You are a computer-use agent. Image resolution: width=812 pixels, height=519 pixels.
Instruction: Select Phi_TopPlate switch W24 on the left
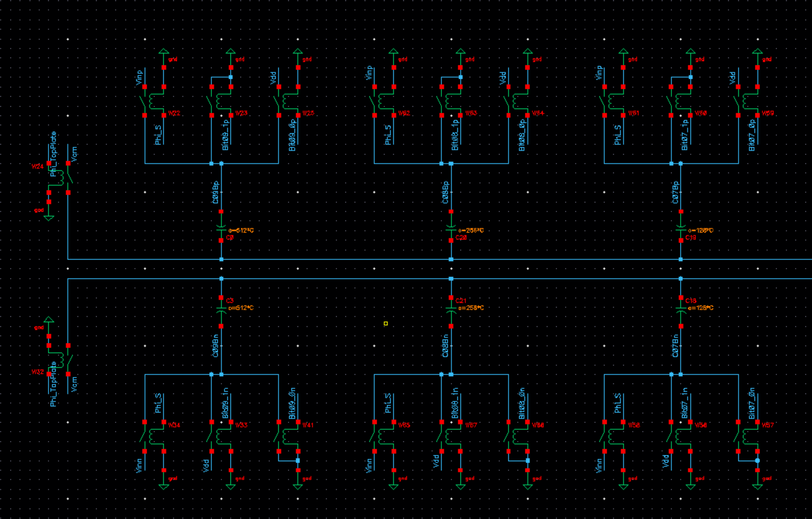point(59,178)
